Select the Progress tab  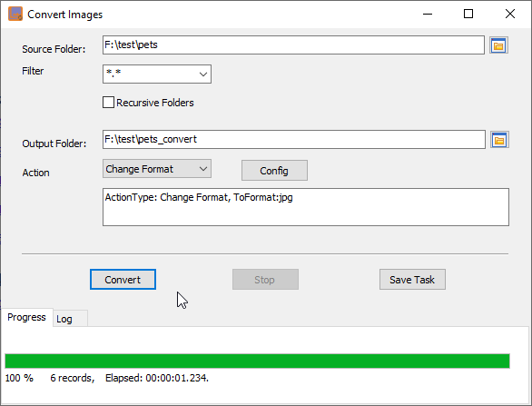tap(27, 317)
